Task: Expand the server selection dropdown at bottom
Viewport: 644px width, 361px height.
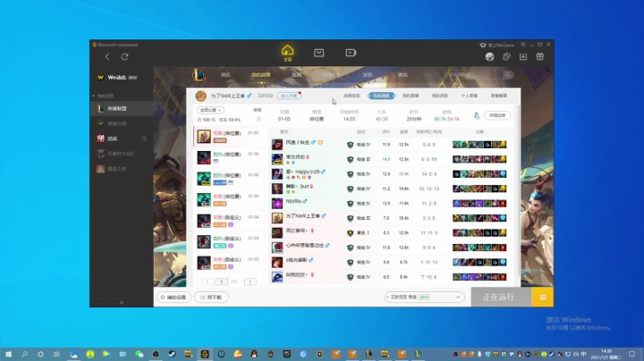Action: (424, 297)
